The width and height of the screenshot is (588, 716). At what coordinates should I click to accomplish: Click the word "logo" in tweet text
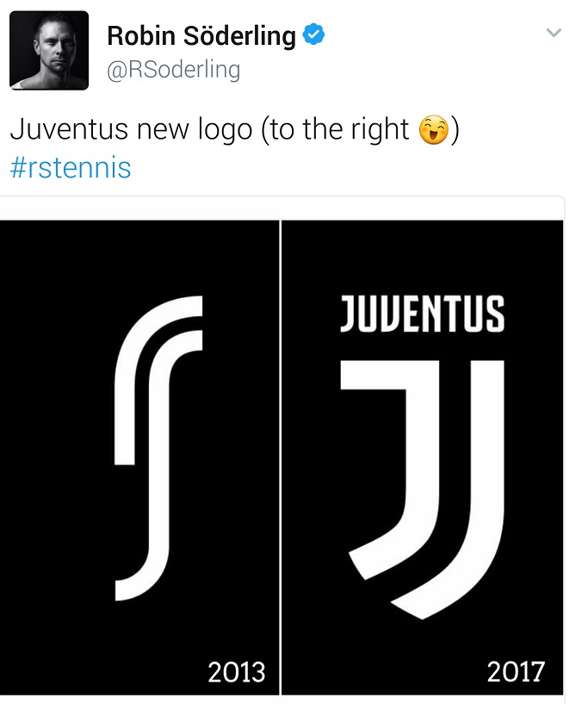click(x=225, y=130)
